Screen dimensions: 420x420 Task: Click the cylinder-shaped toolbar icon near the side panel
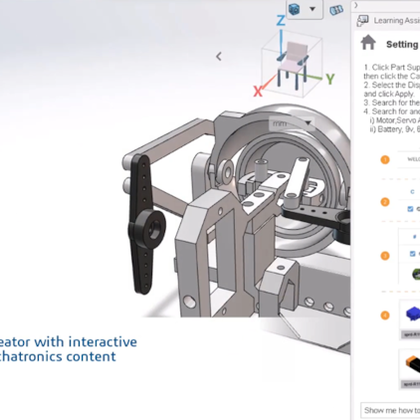[x=336, y=10]
